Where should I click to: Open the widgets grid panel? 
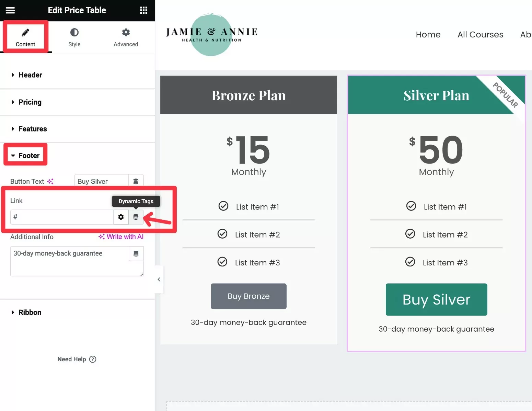[x=143, y=10]
